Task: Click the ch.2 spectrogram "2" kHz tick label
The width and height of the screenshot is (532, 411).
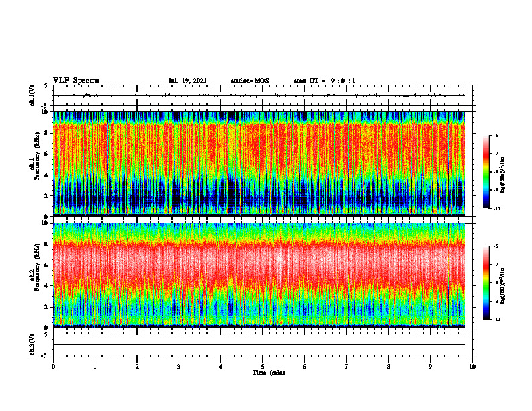Action: pos(46,307)
